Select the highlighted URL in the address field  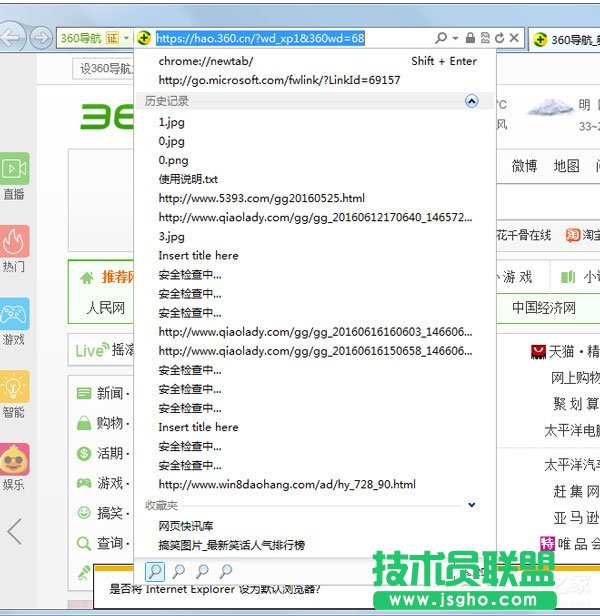point(260,38)
